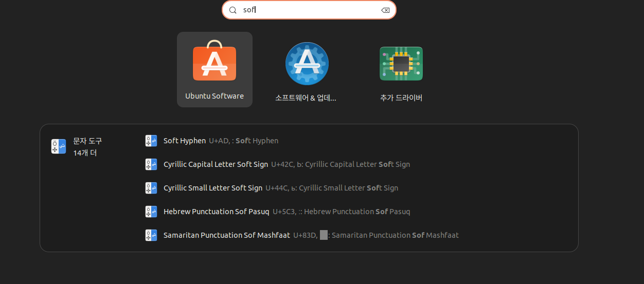644x284 pixels.
Task: Click the magnifier icon in the search field
Action: click(x=233, y=10)
